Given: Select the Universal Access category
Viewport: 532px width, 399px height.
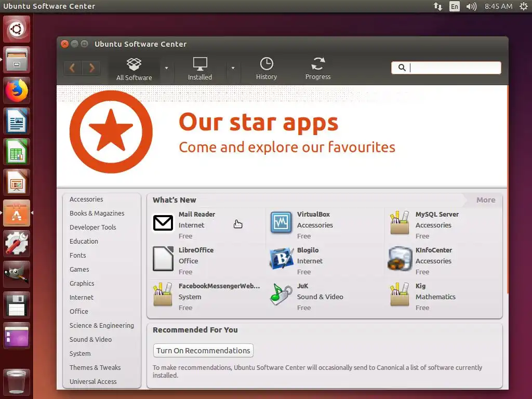Looking at the screenshot, I should [93, 381].
